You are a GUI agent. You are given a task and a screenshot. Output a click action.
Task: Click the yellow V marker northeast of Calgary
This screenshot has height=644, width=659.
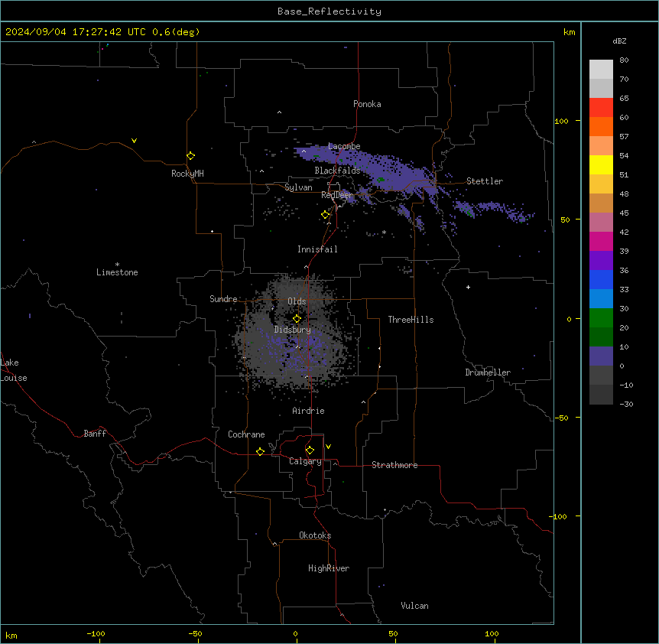[x=328, y=447]
